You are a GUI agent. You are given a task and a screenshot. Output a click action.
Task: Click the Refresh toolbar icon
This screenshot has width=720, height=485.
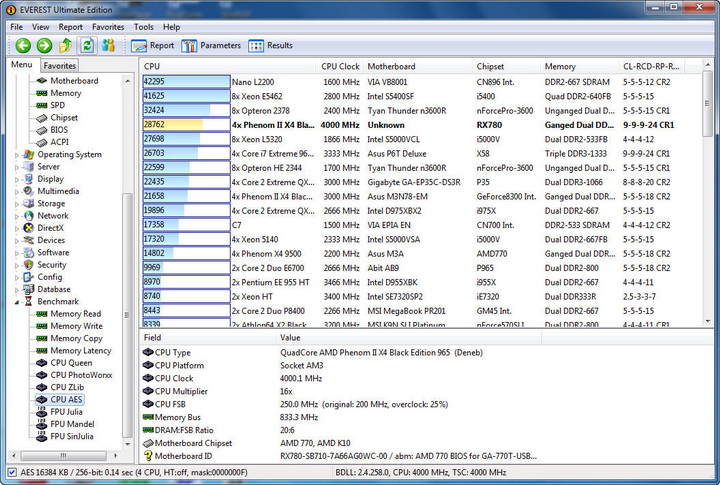[x=87, y=45]
